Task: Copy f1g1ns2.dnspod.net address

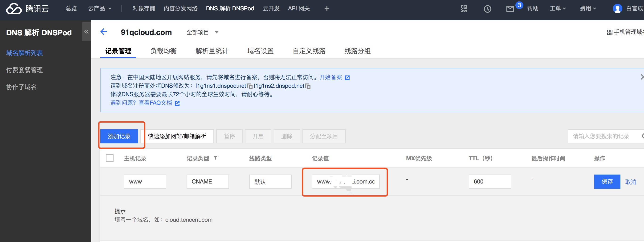Action: click(308, 86)
